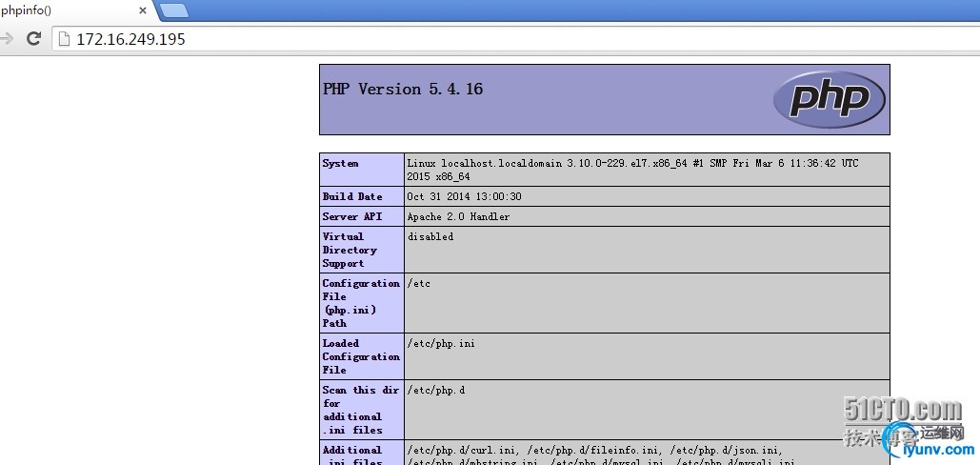Click the 'Scan this dir for additional .ini files' label
Viewport: 980px width, 465px height.
(x=361, y=410)
